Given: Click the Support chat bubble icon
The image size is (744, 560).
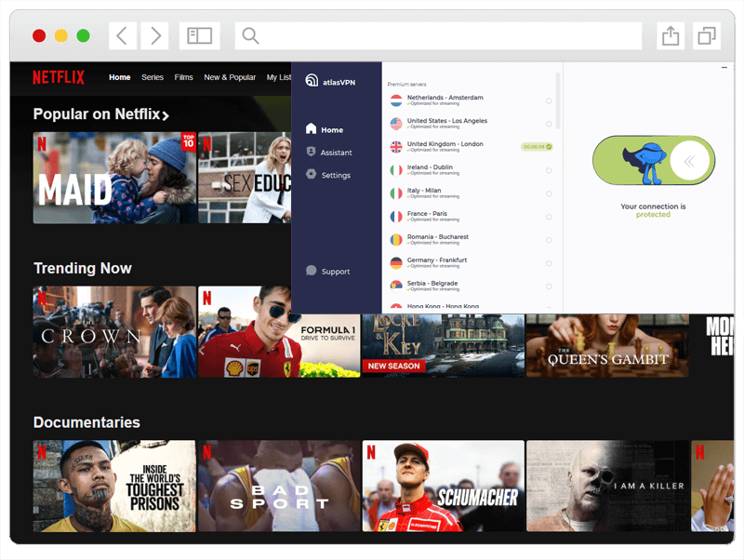Looking at the screenshot, I should point(311,271).
